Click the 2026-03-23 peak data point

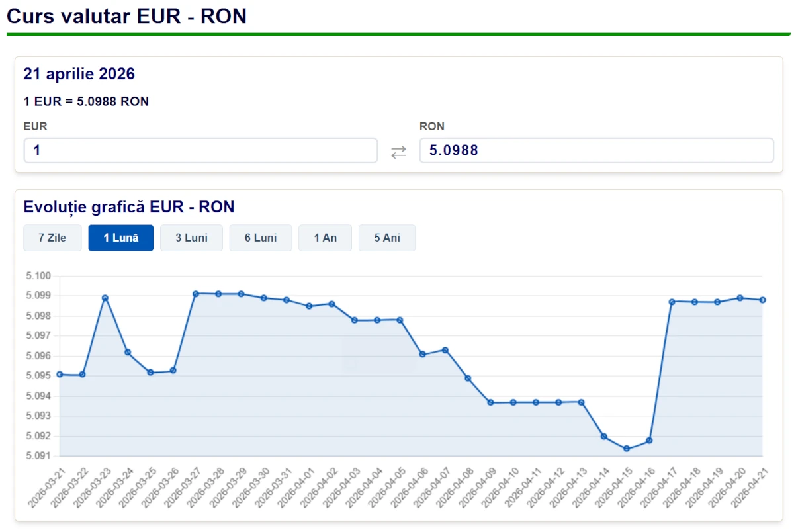(105, 298)
